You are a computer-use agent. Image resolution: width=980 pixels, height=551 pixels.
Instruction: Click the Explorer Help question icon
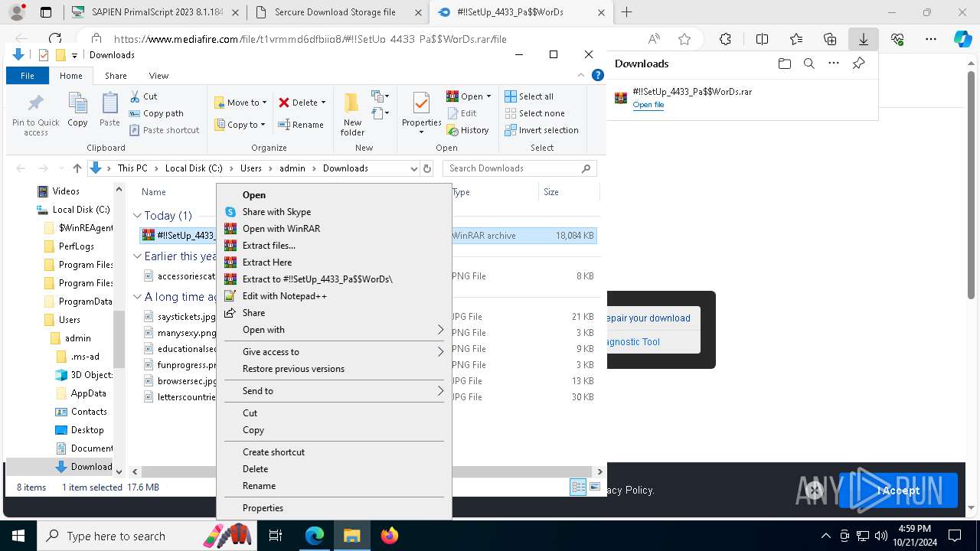[598, 75]
